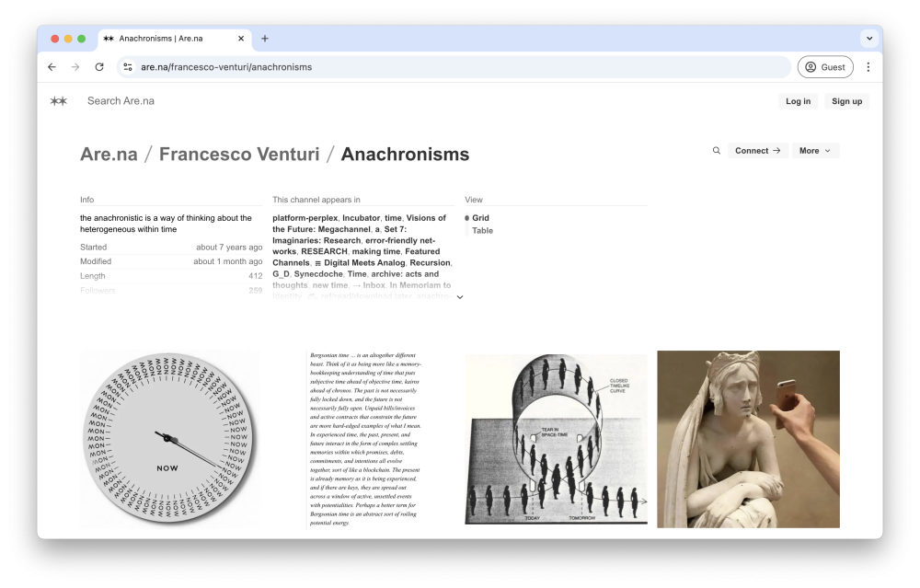Expand the tab search dropdown

point(869,39)
